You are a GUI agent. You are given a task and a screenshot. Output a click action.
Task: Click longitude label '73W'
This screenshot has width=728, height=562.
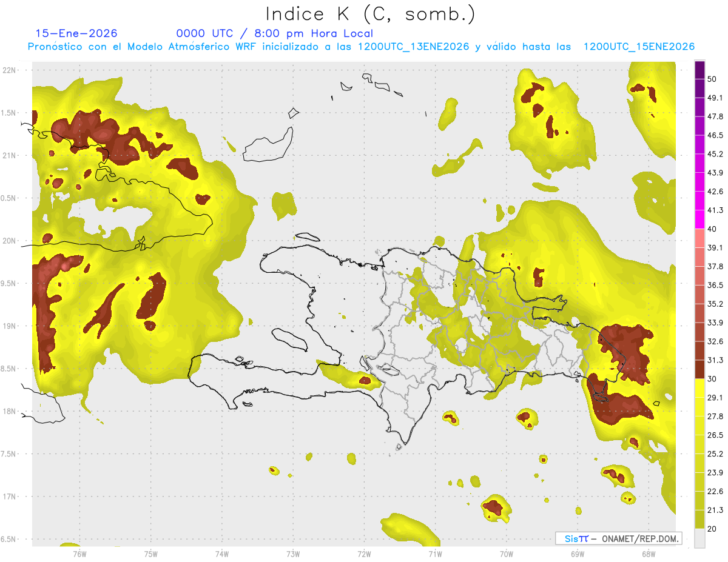293,554
